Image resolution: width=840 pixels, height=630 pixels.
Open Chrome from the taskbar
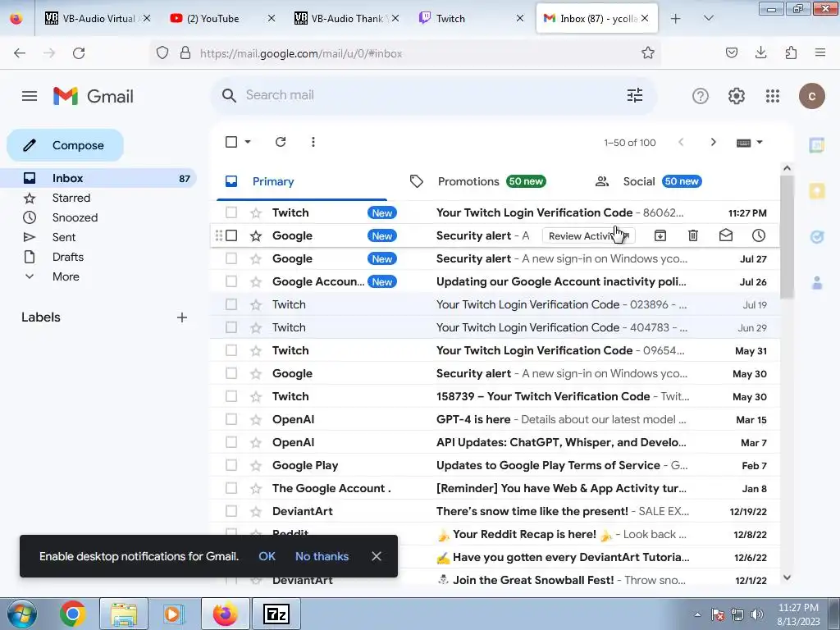pyautogui.click(x=73, y=614)
